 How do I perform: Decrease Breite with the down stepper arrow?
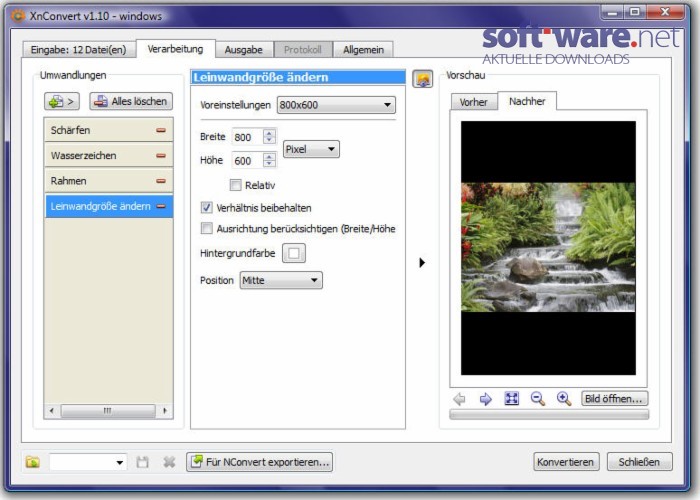(x=269, y=141)
